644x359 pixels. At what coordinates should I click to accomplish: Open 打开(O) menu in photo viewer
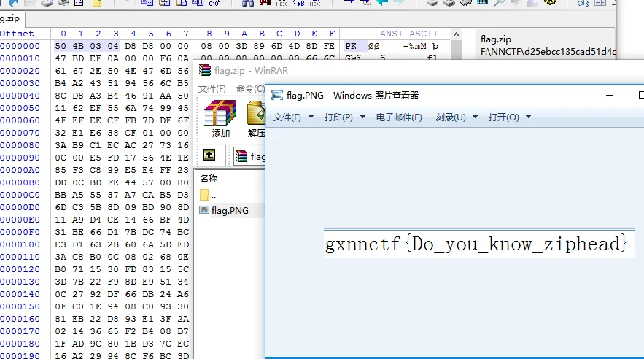[503, 117]
